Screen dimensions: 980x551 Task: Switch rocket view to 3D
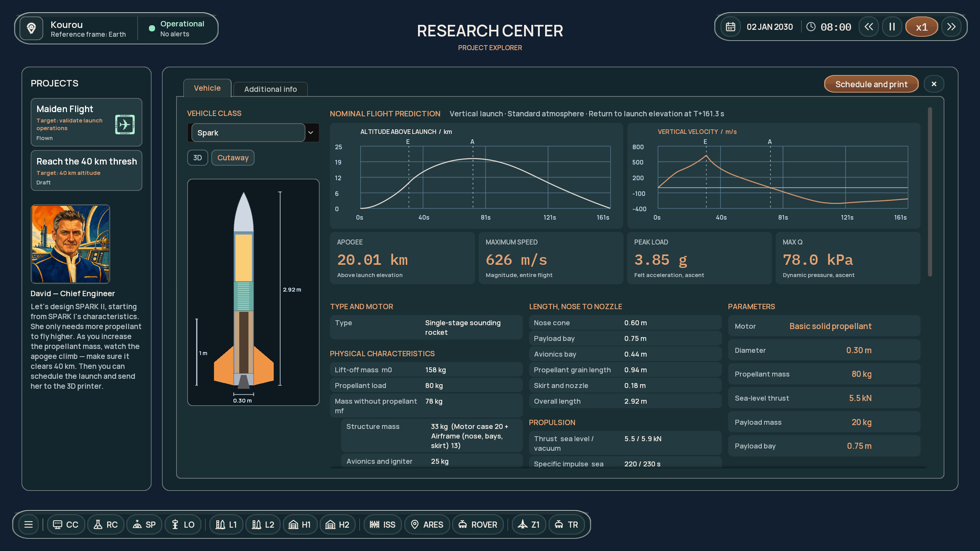(x=198, y=158)
